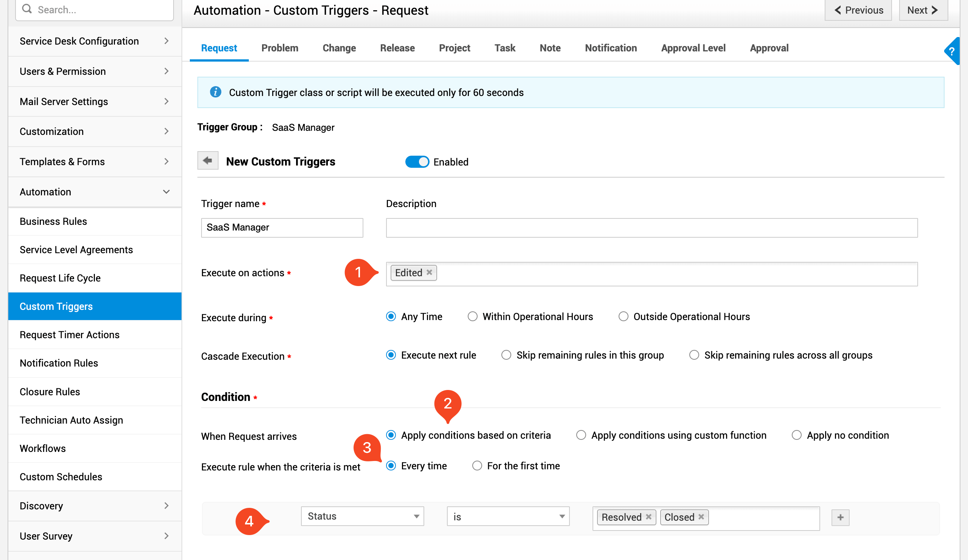The height and width of the screenshot is (560, 968).
Task: Select the Request tab
Action: 219,48
